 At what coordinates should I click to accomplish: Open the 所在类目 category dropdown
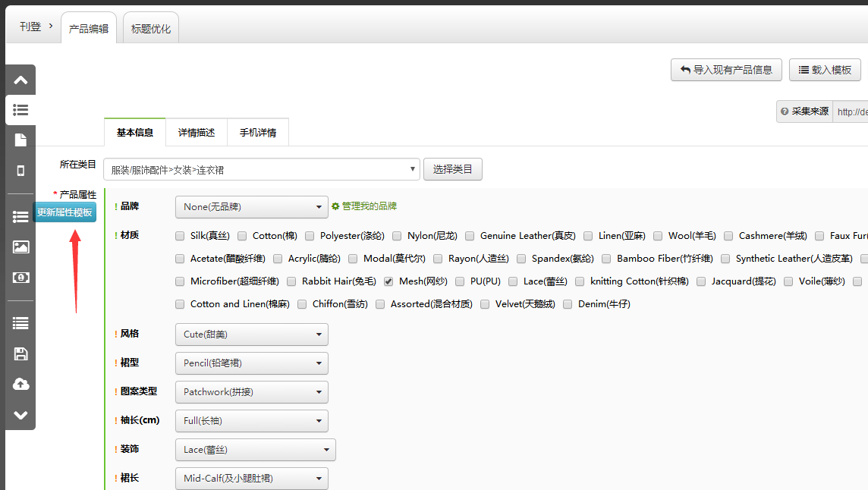pos(261,169)
